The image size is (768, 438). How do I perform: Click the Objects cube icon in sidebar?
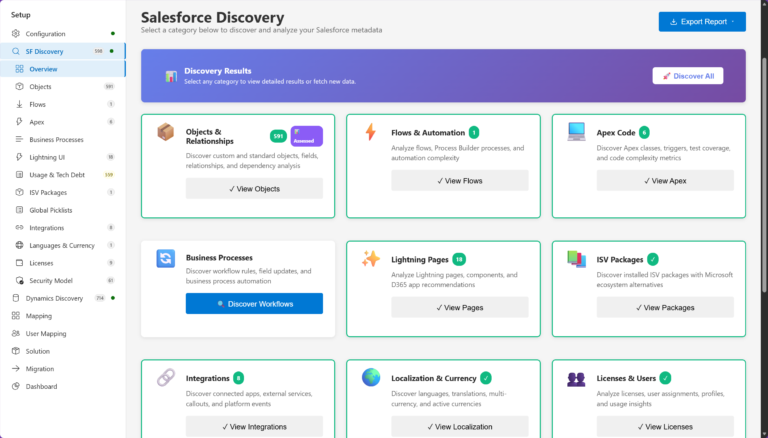[19, 87]
